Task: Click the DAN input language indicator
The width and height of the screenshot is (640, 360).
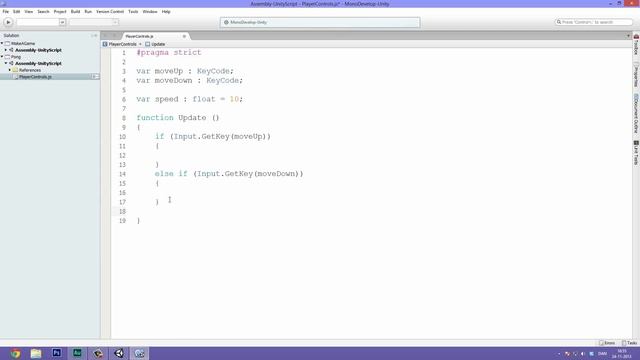Action: click(x=602, y=354)
